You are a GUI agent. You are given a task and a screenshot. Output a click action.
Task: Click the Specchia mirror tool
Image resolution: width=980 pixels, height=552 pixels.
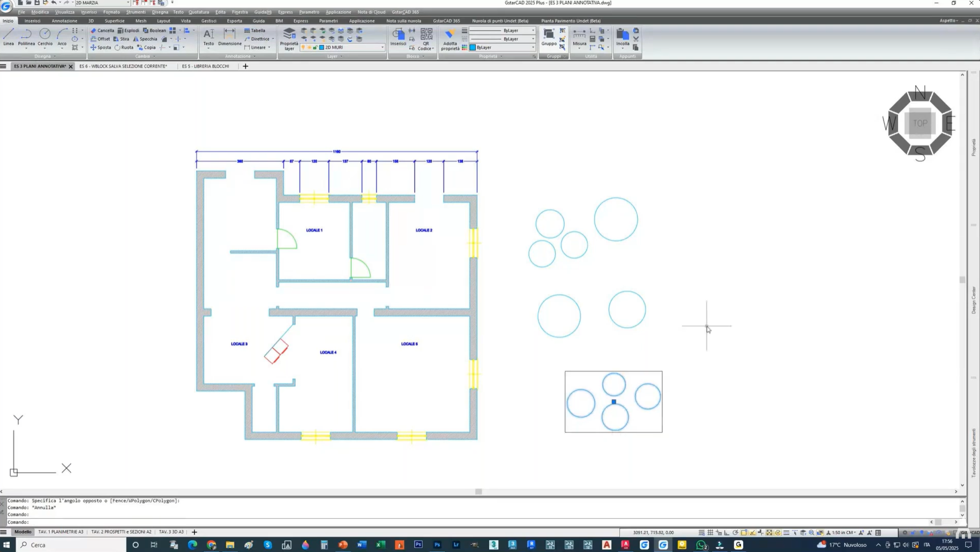[x=145, y=39]
